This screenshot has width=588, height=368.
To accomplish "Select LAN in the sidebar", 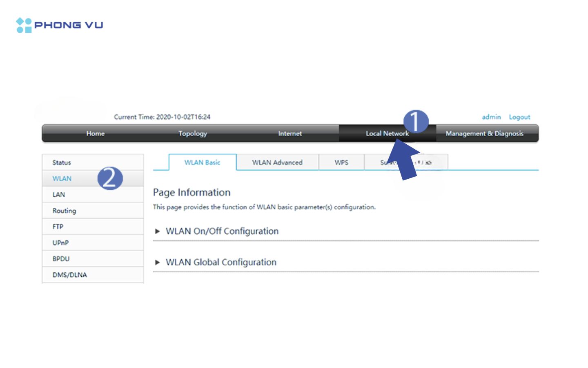I will tap(93, 194).
